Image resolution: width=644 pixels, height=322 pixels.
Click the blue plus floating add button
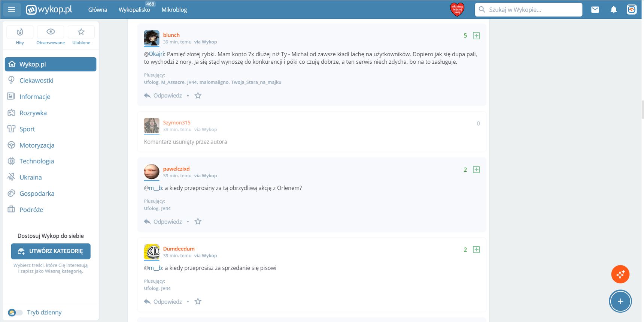pyautogui.click(x=620, y=301)
